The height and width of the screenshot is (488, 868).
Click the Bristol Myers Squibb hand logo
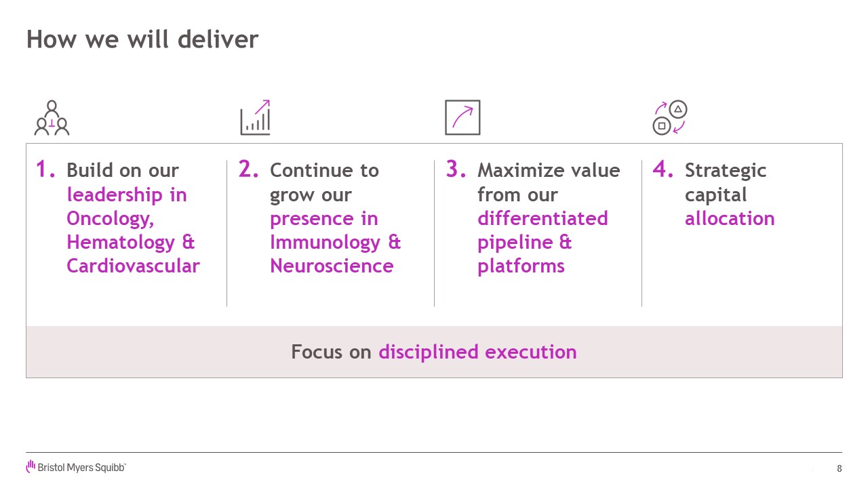(x=31, y=466)
